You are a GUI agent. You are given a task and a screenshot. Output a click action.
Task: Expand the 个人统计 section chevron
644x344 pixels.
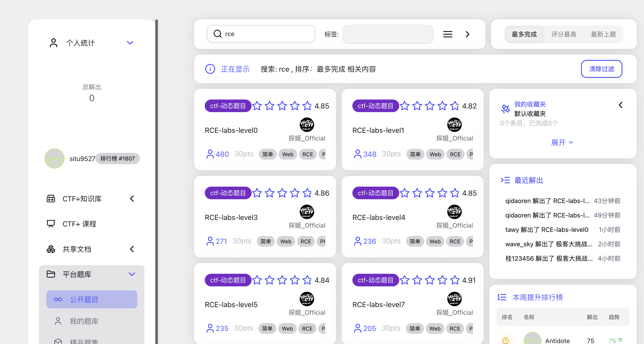(130, 43)
